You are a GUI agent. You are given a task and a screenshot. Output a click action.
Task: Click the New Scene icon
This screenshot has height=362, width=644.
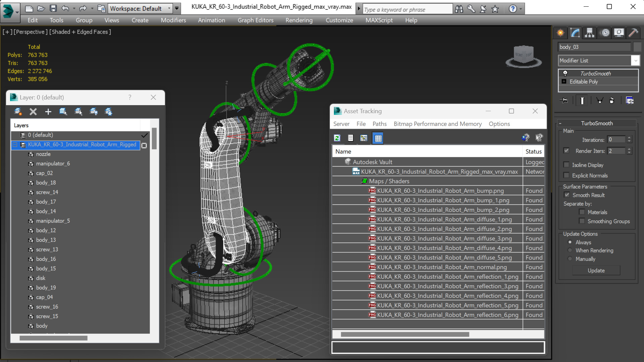pyautogui.click(x=29, y=8)
